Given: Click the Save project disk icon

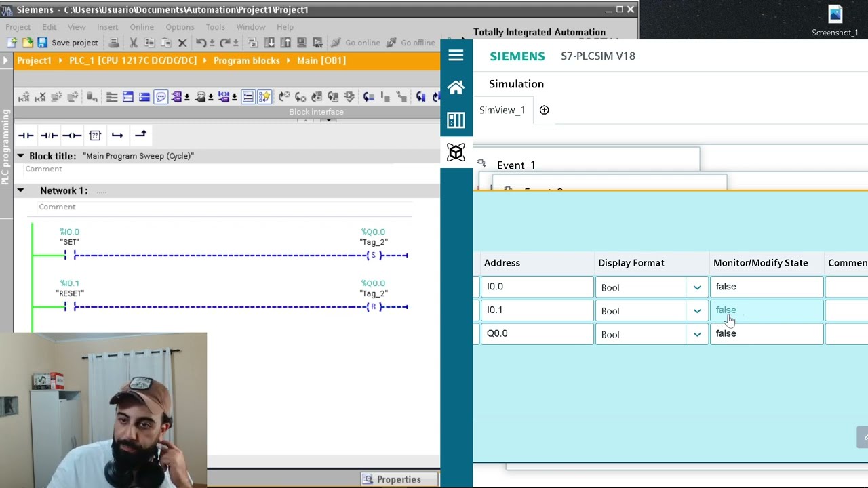Looking at the screenshot, I should (x=42, y=43).
